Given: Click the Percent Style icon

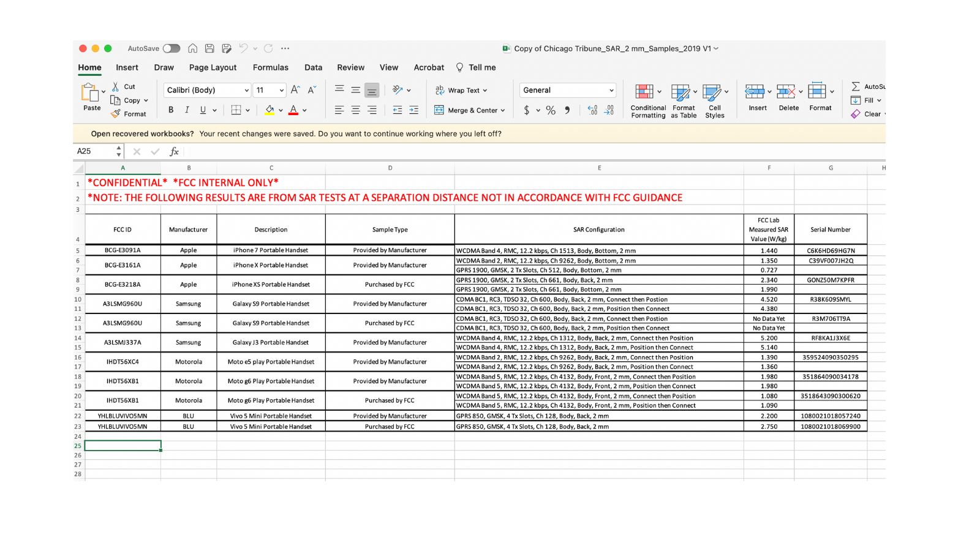Looking at the screenshot, I should (551, 110).
